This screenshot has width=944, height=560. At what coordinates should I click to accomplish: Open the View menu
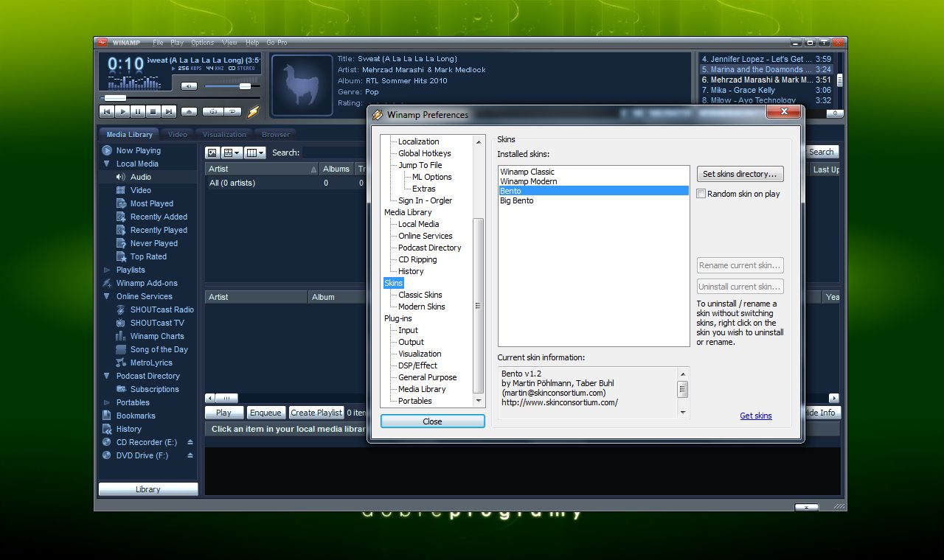coord(230,43)
